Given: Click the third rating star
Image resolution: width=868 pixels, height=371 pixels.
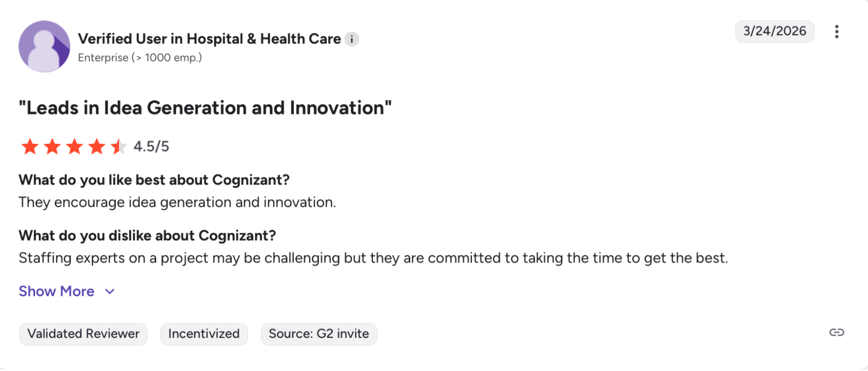Looking at the screenshot, I should coord(75,147).
